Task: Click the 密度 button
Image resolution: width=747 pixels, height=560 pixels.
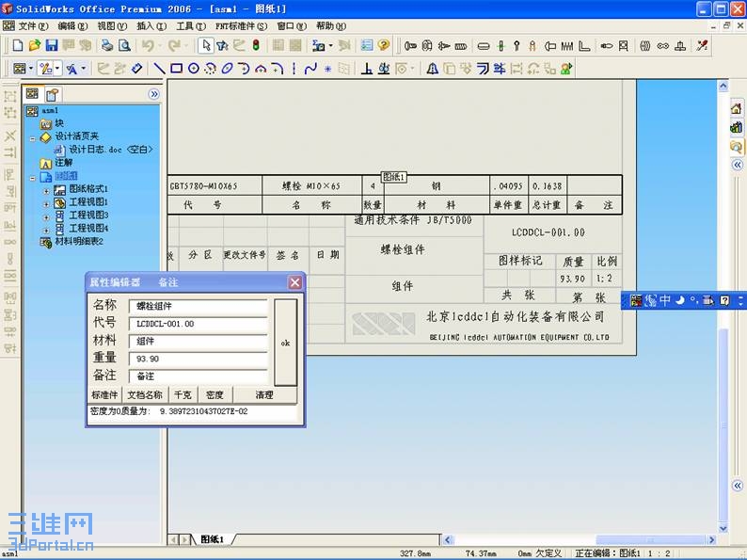Action: [215, 395]
